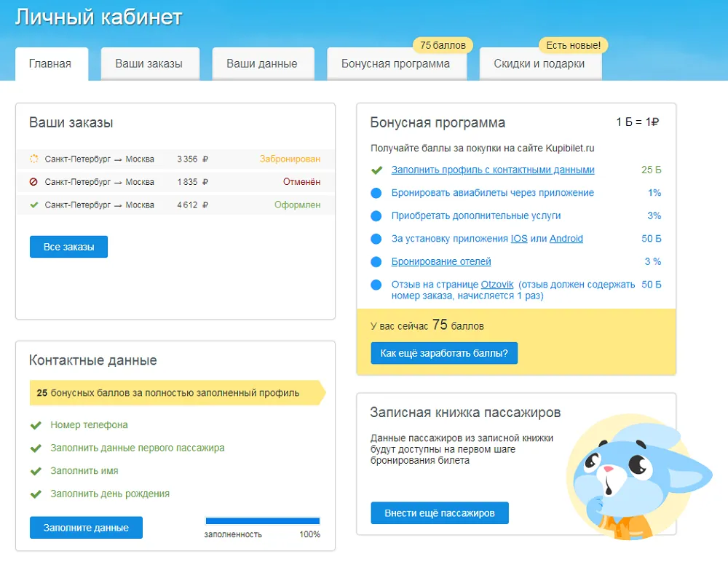Open the Скидки и подарки tab
The width and height of the screenshot is (728, 570).
pyautogui.click(x=540, y=64)
